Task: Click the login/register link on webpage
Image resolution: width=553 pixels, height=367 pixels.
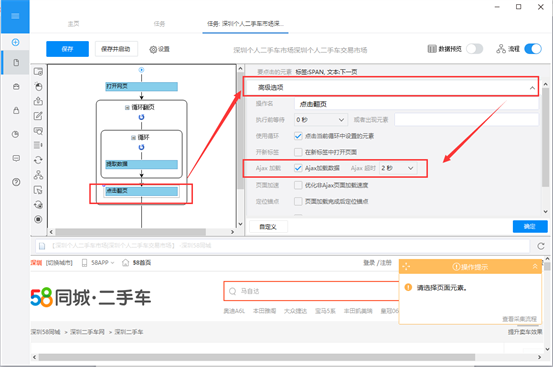Action: click(x=377, y=263)
